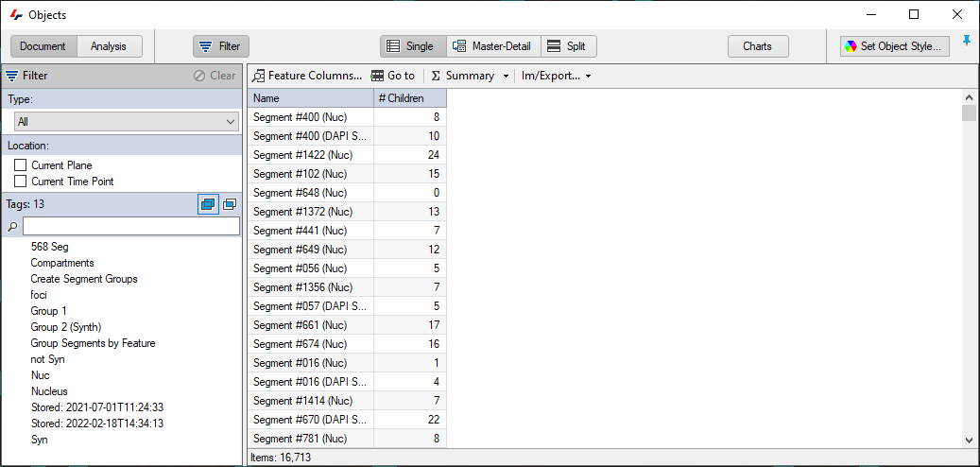
Task: Switch to Single view mode
Action: point(413,46)
